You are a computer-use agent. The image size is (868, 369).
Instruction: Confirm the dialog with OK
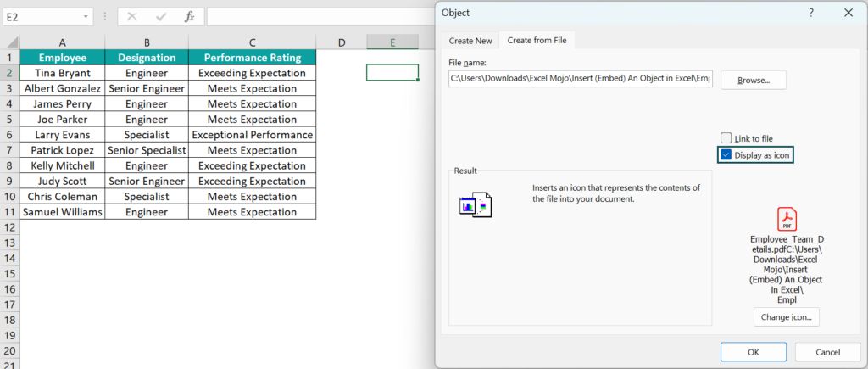(754, 352)
